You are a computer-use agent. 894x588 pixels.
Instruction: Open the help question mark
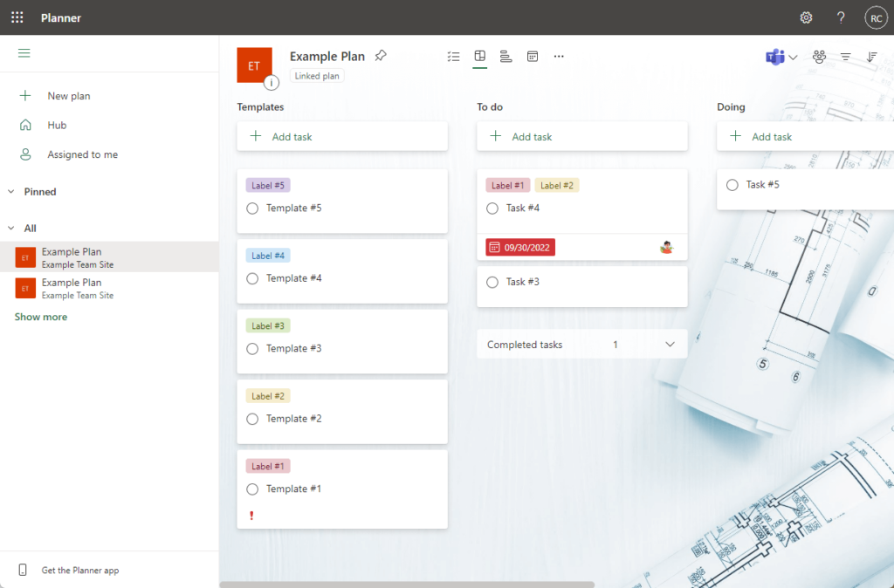pos(841,17)
